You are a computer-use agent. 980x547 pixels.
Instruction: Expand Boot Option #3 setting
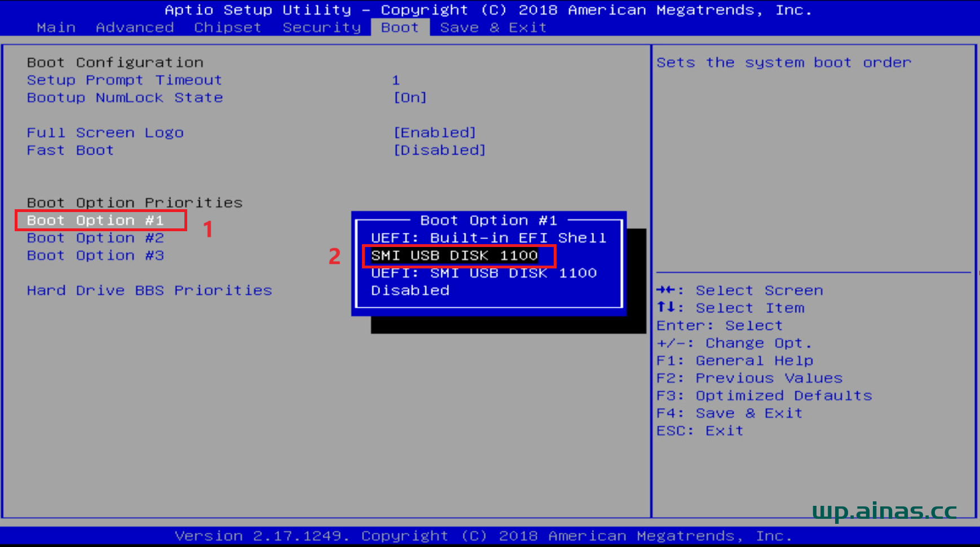point(95,255)
